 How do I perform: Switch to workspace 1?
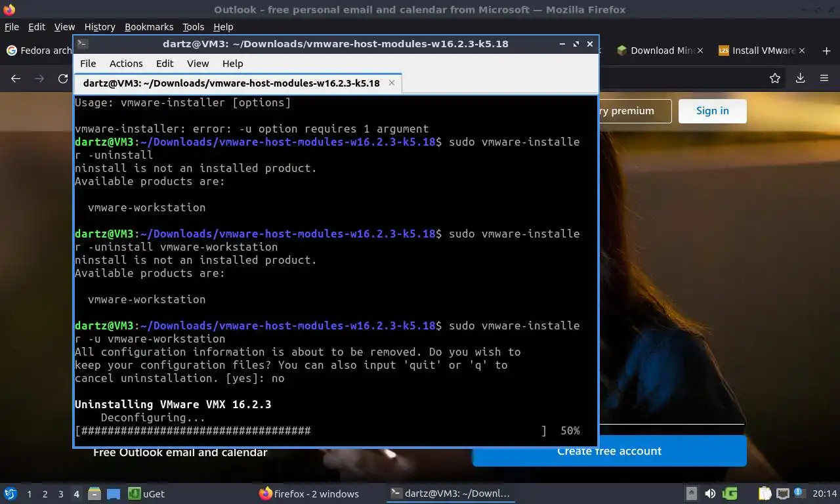pos(30,493)
